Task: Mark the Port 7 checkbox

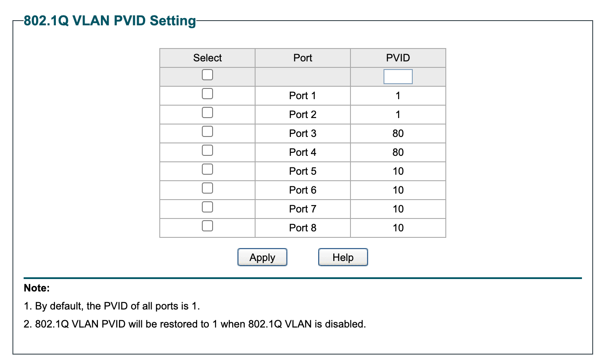Action: (207, 207)
